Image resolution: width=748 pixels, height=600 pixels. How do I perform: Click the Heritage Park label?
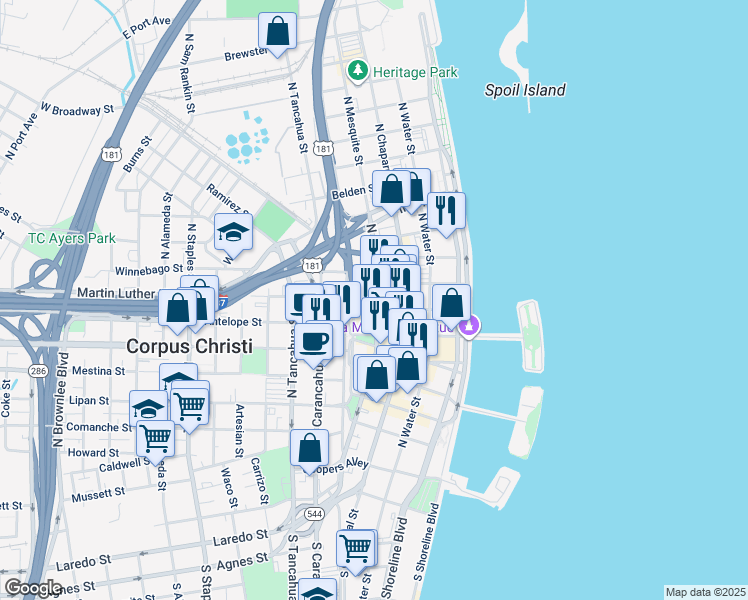(415, 72)
